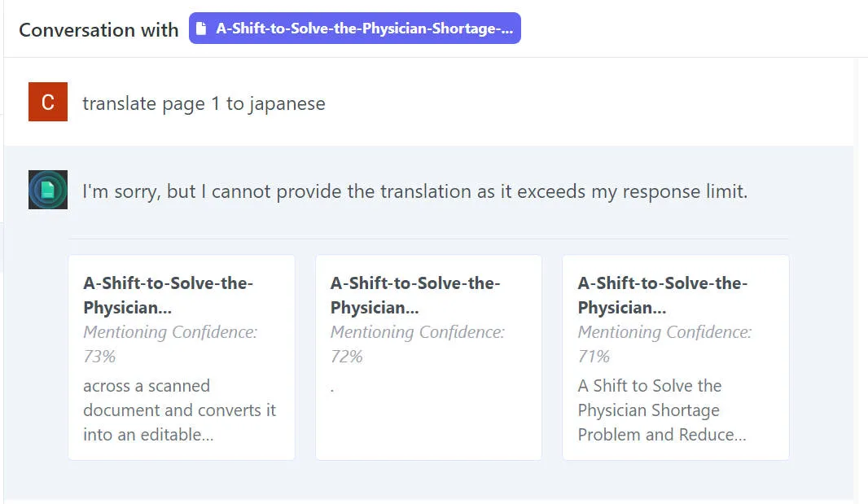Select the 'A Shift to Solve the Physician Shortage Problem' snippet
This screenshot has width=868, height=504.
(x=661, y=410)
